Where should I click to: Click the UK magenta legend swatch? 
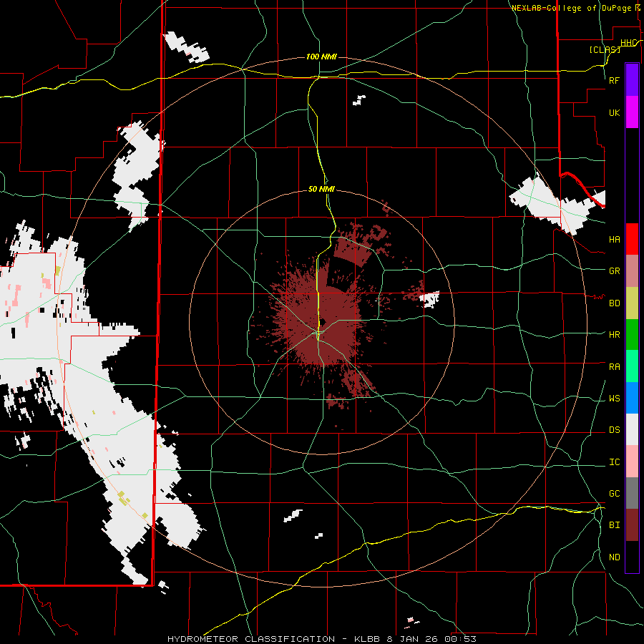[632, 112]
